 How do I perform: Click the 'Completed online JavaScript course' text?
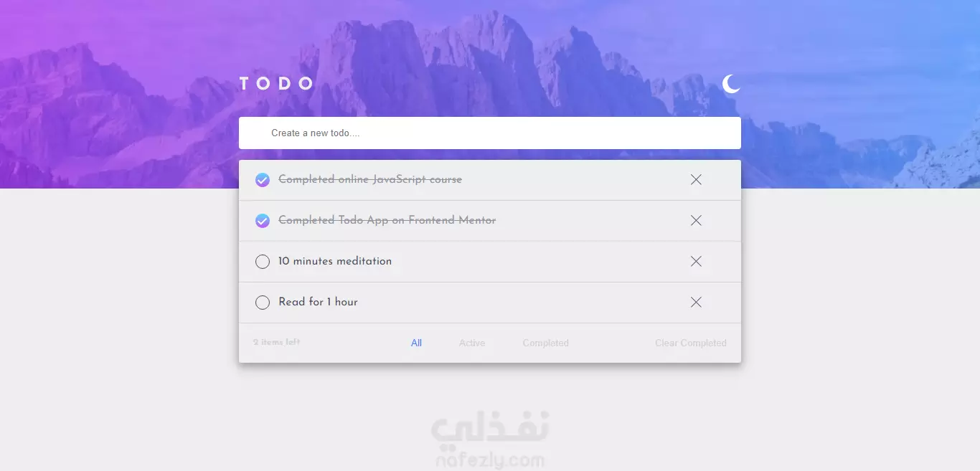pyautogui.click(x=370, y=179)
